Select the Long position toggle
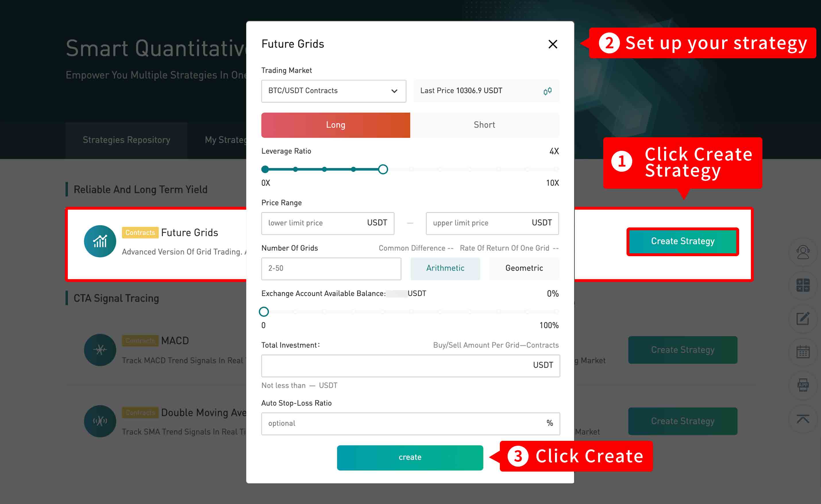Image resolution: width=821 pixels, height=504 pixels. pyautogui.click(x=336, y=125)
